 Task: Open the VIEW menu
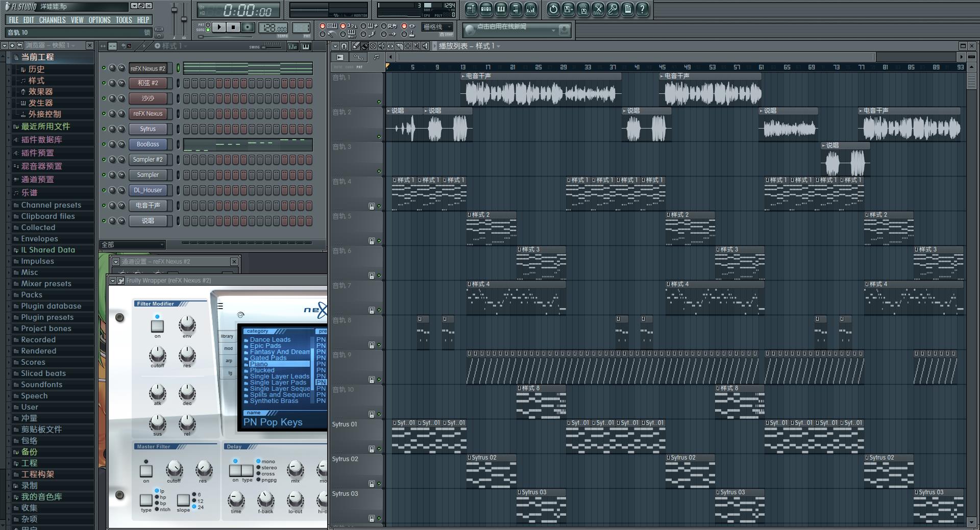pos(77,20)
